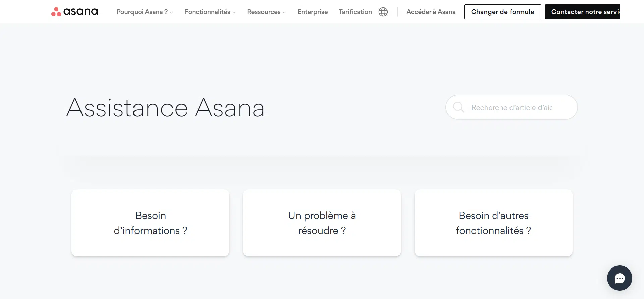Click the Asana logo
This screenshot has height=299, width=644.
tap(74, 12)
